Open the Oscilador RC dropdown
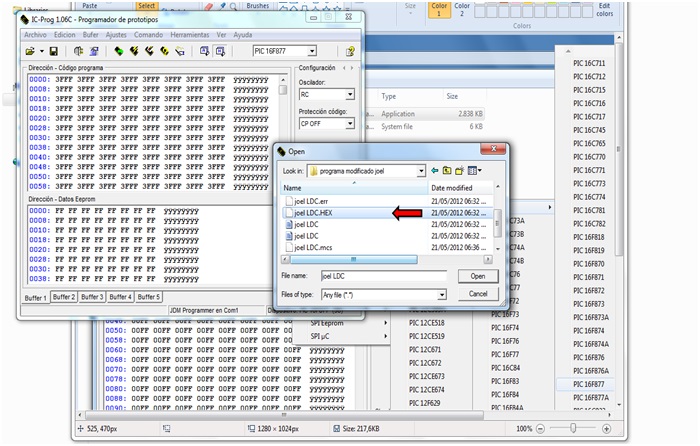Viewport: 700px width, 446px height. click(x=350, y=94)
